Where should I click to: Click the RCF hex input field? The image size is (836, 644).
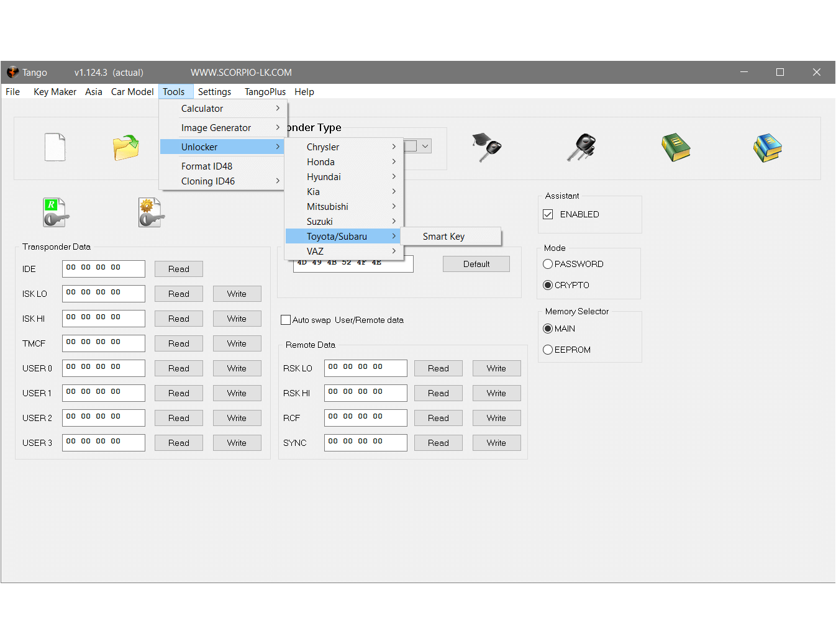point(366,418)
